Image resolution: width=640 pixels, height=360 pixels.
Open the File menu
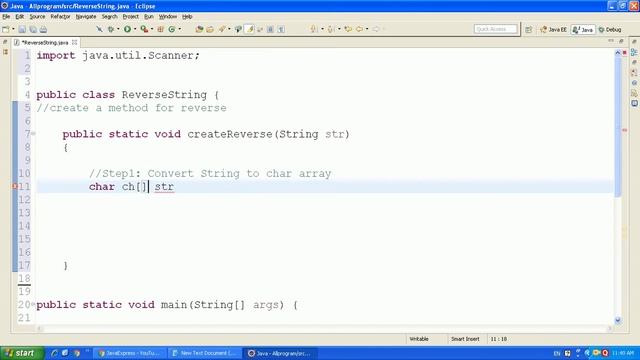6,17
